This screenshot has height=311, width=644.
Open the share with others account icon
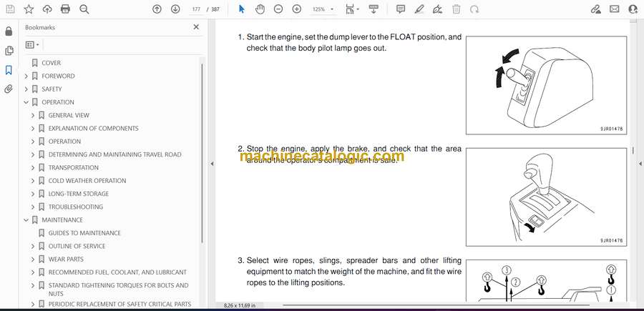pyautogui.click(x=633, y=9)
